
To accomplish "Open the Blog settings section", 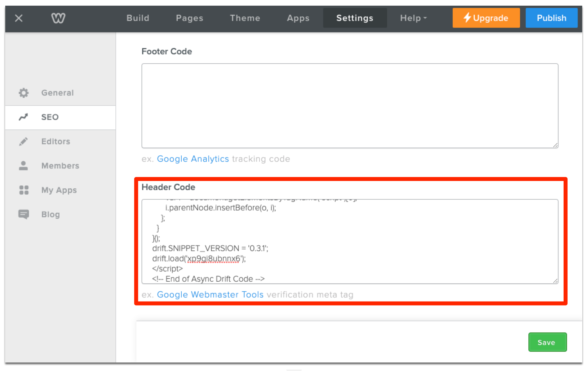I will point(60,214).
